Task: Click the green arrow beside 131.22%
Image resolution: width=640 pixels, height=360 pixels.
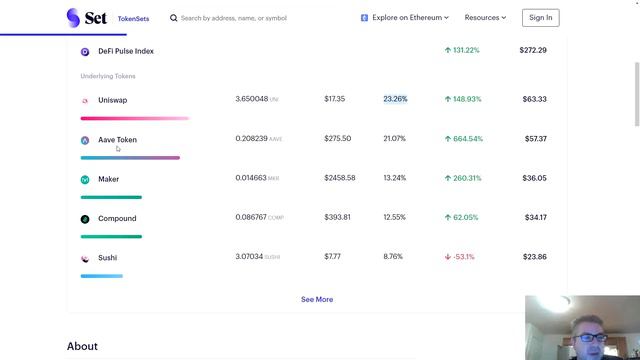Action: click(x=448, y=50)
